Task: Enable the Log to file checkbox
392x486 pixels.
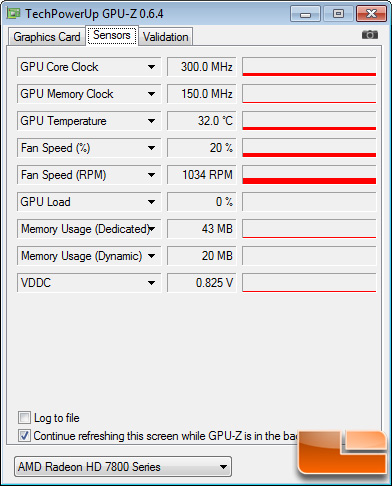Action: (24, 418)
